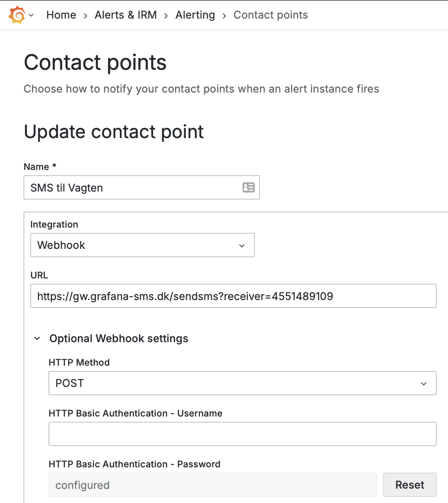Click the HTTP Method label text

79,363
